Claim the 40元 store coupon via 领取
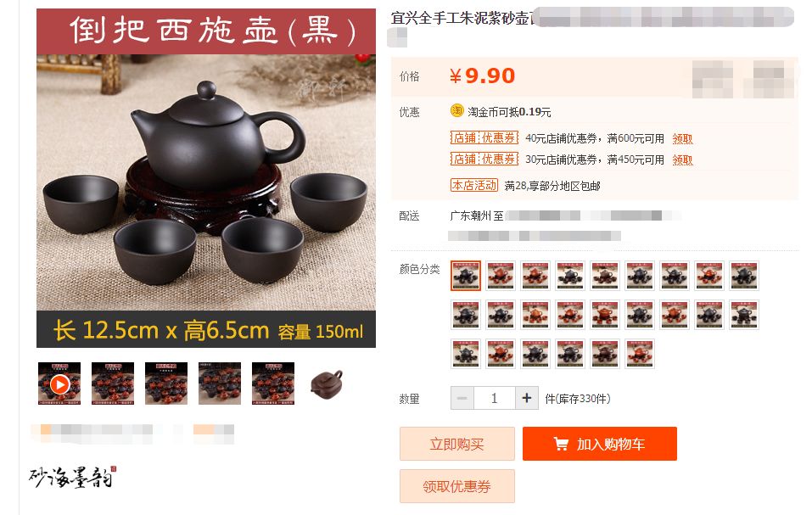The width and height of the screenshot is (812, 515). click(x=682, y=138)
